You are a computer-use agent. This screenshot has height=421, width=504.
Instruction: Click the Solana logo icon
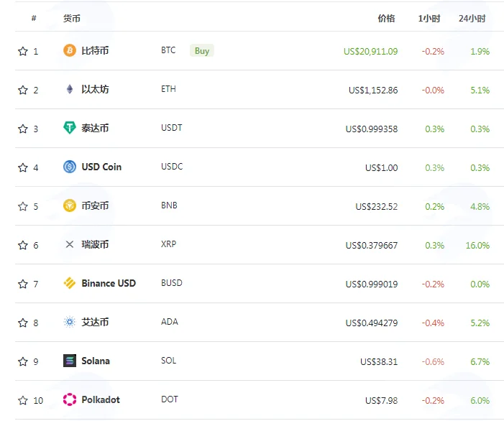coord(70,361)
